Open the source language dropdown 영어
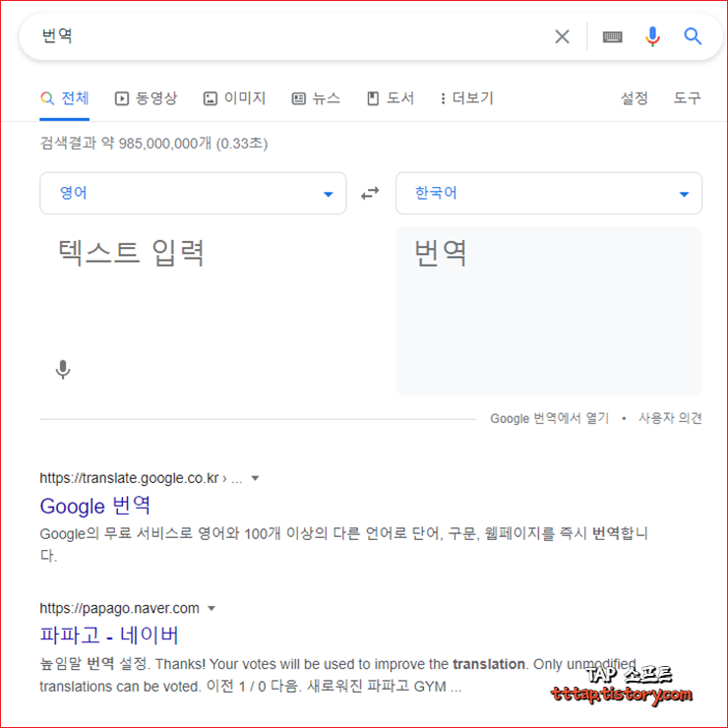Image resolution: width=728 pixels, height=728 pixels. click(193, 193)
